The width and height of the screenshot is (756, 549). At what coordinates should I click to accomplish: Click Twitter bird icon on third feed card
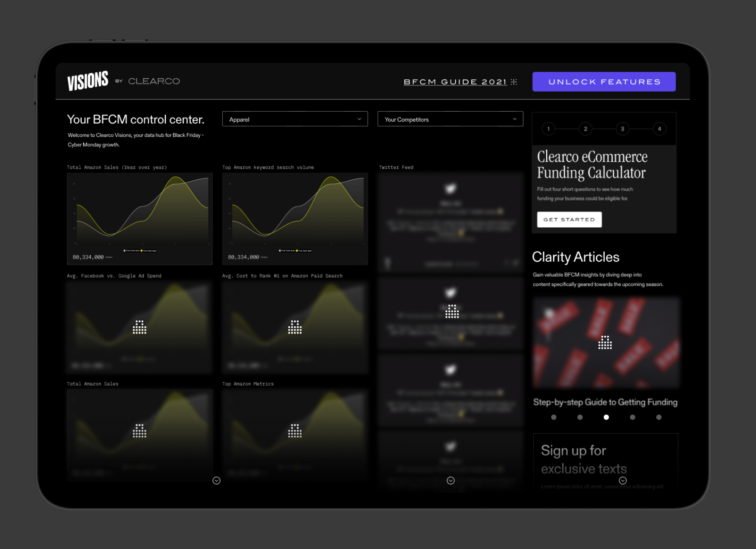tap(451, 370)
